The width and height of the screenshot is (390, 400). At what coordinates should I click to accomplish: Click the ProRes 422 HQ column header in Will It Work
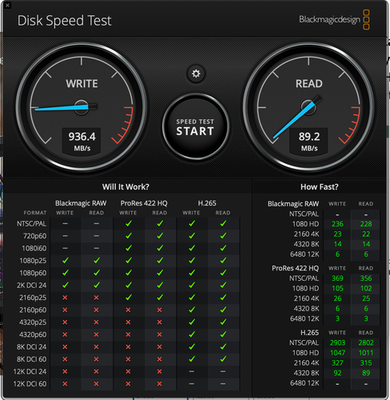tap(144, 203)
